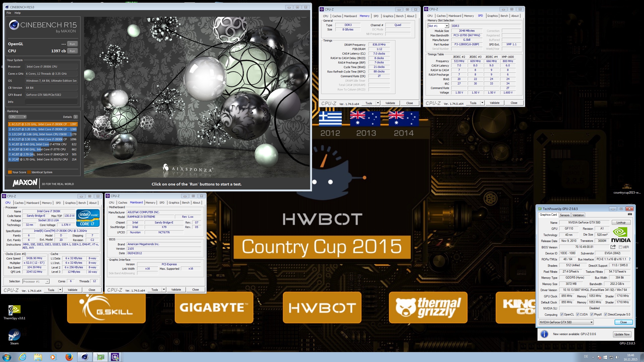Open the CPU ranking dropdown in Cinebench
The height and width of the screenshot is (362, 644).
tap(18, 117)
